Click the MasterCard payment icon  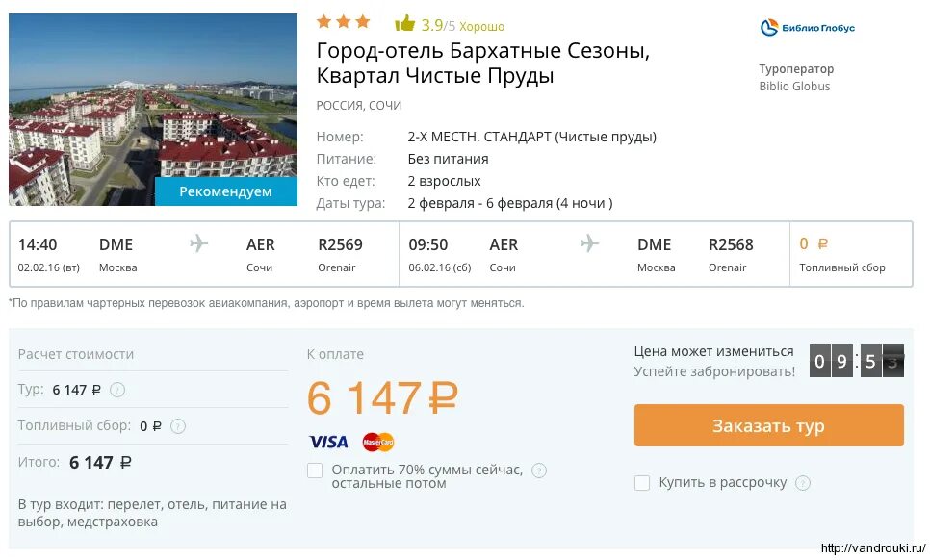point(378,443)
